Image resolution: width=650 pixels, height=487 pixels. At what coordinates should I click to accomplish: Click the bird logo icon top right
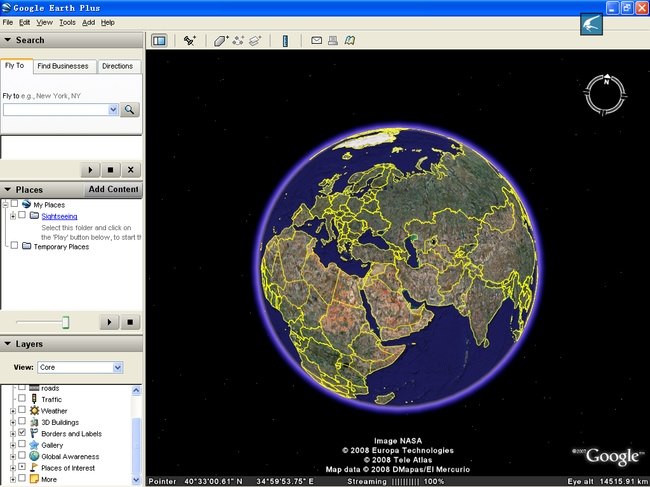591,24
